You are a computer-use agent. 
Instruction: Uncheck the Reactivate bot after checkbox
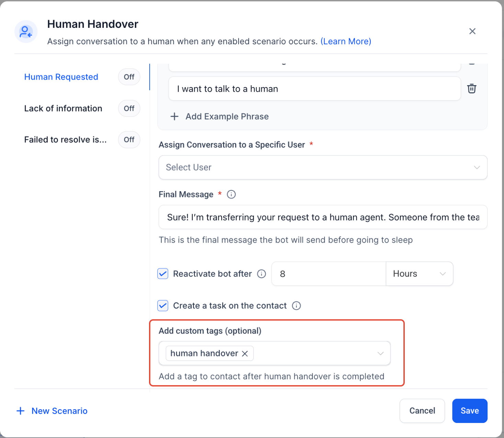tap(163, 274)
